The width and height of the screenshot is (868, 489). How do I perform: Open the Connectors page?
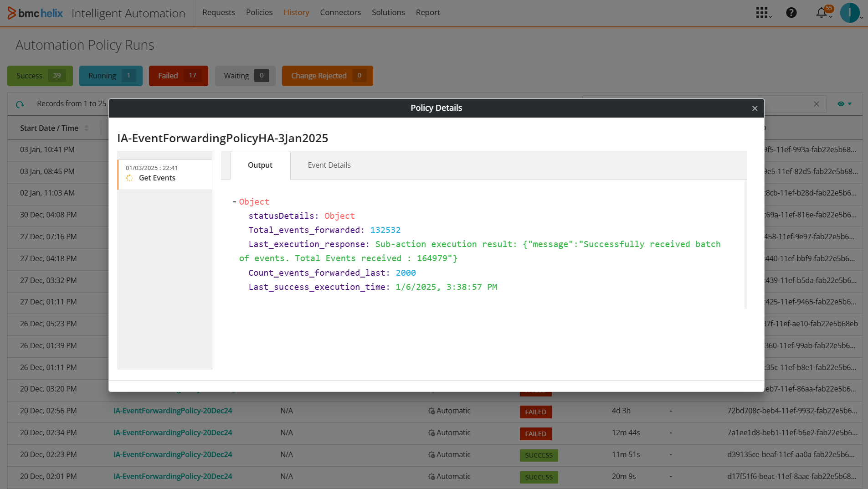(x=340, y=12)
